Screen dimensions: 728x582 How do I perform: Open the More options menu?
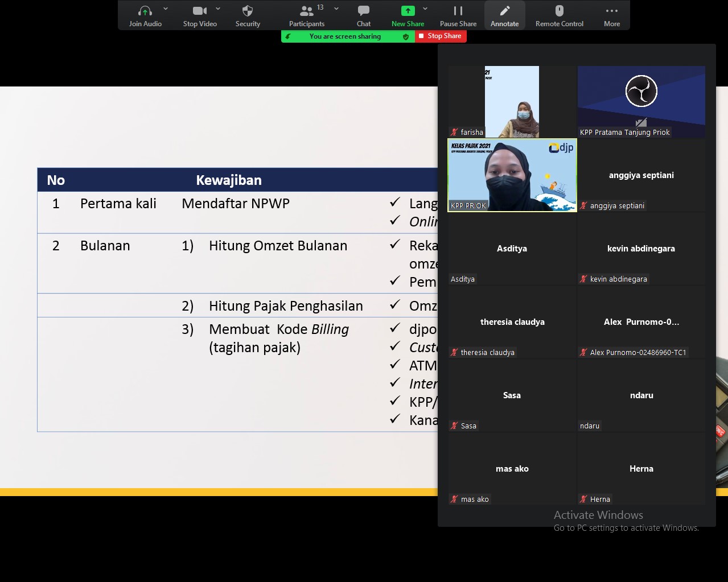(612, 11)
